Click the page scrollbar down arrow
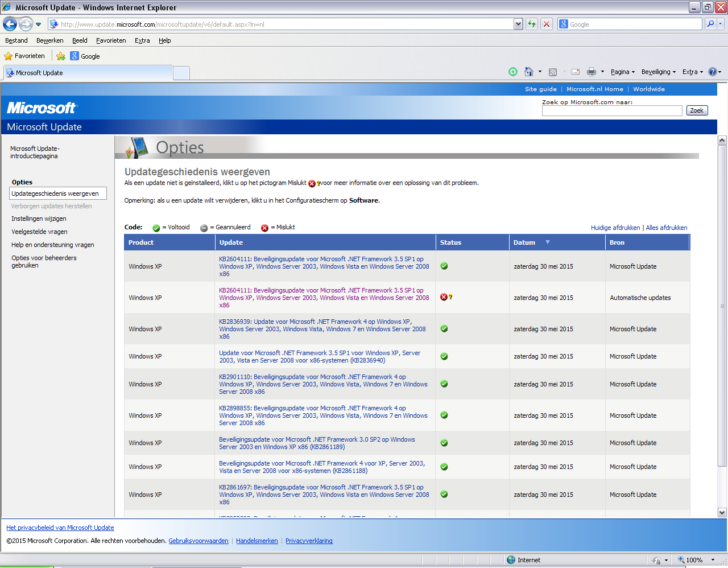The height and width of the screenshot is (568, 728). pyautogui.click(x=722, y=512)
